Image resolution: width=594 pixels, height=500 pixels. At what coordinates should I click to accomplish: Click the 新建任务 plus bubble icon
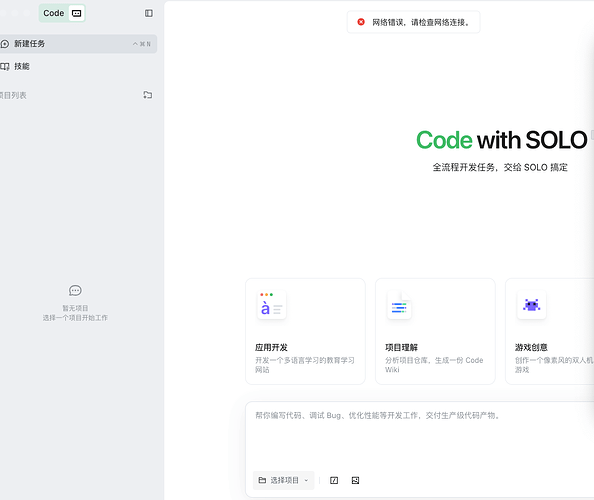click(5, 44)
